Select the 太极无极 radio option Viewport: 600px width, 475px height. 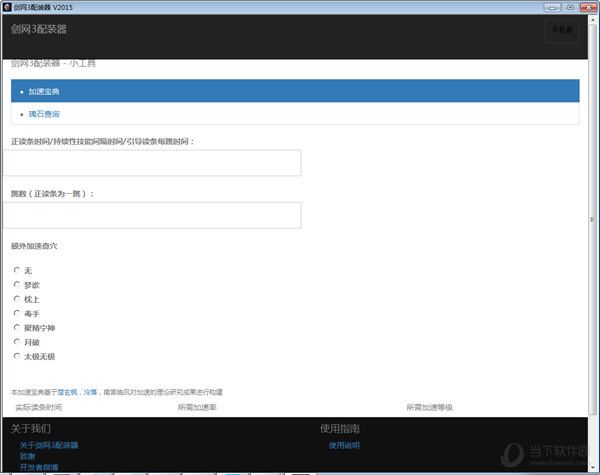point(16,356)
